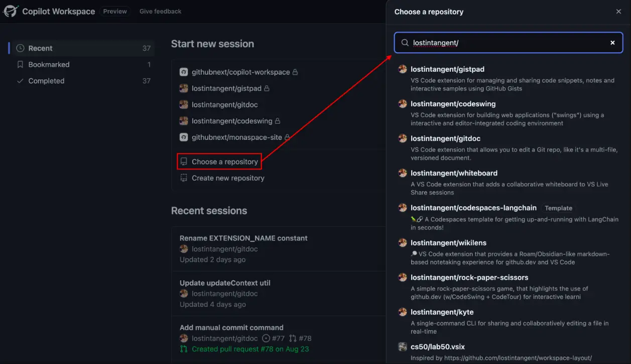Open githubnext/copilot-workspace repository
Viewport: 631px width, 364px height.
240,72
